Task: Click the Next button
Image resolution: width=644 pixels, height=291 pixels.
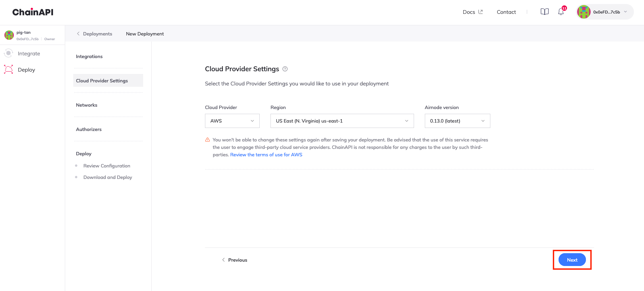Action: coord(572,260)
